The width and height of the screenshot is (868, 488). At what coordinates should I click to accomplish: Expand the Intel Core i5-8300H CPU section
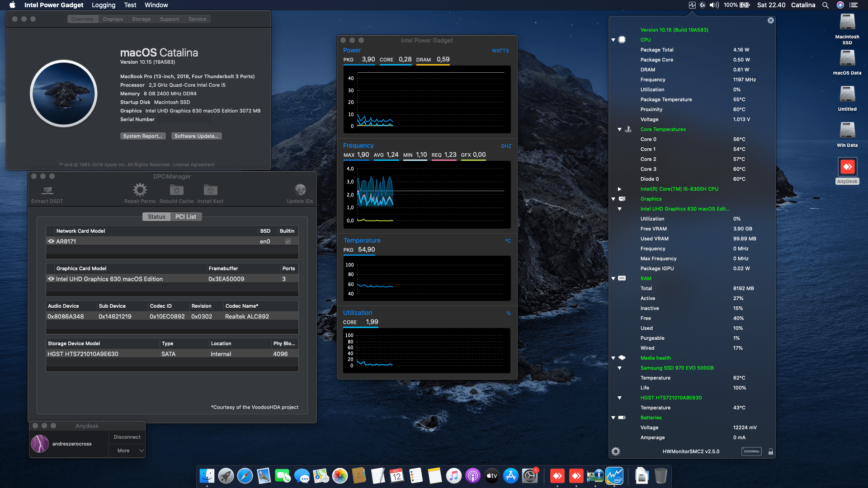(x=619, y=189)
